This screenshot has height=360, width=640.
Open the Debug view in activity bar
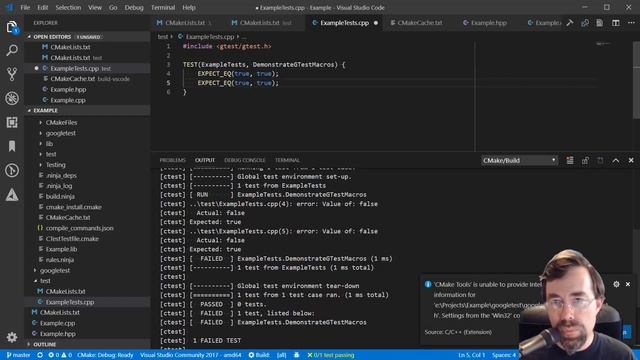point(12,98)
